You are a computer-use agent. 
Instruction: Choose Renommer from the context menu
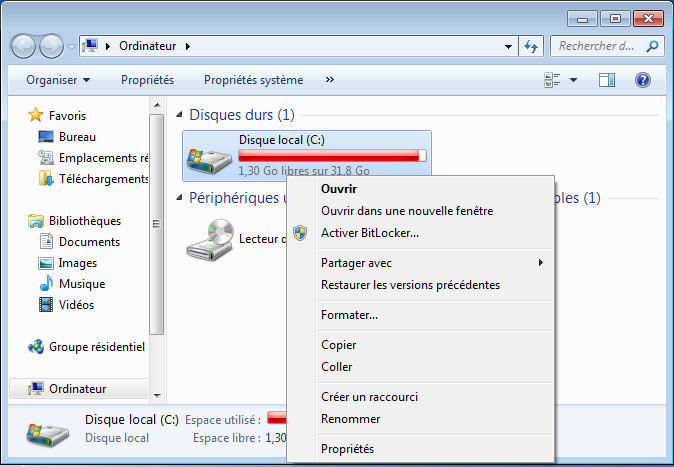(x=420, y=419)
